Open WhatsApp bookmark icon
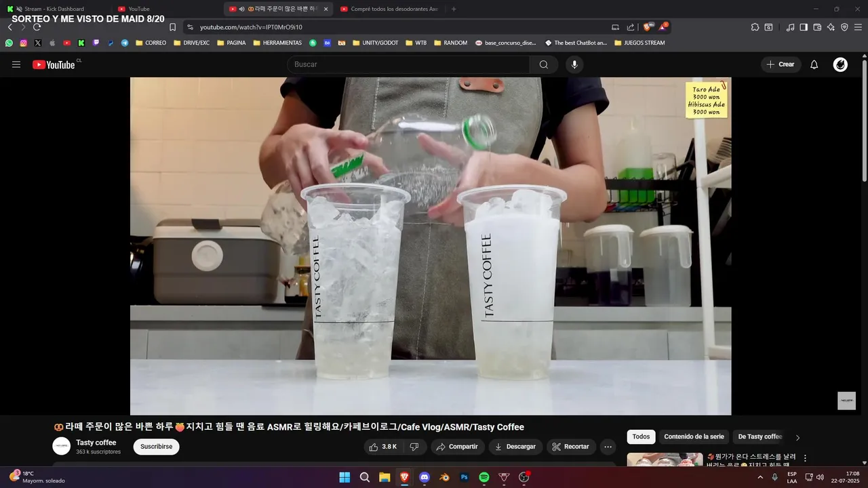 (9, 43)
